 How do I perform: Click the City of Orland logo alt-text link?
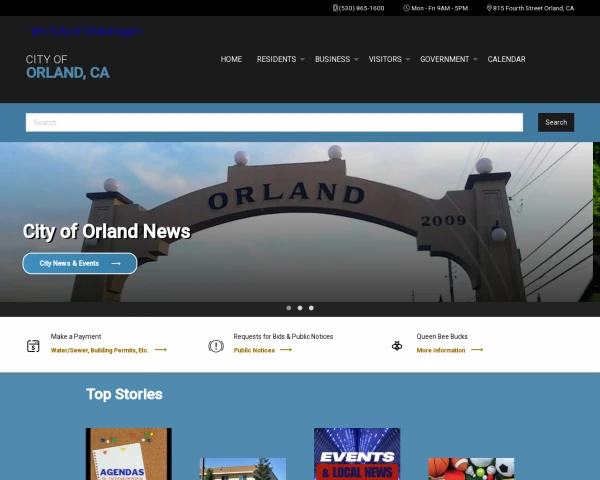click(x=84, y=31)
